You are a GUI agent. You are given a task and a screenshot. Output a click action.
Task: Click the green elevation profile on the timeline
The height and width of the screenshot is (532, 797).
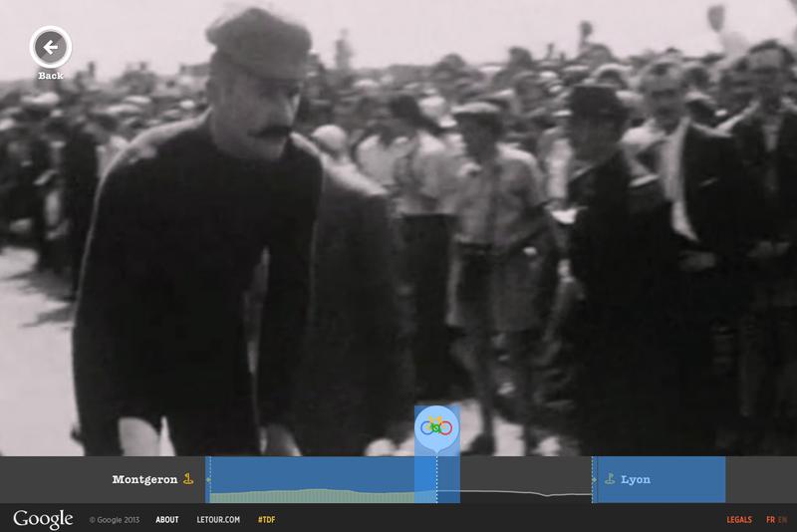tap(323, 496)
